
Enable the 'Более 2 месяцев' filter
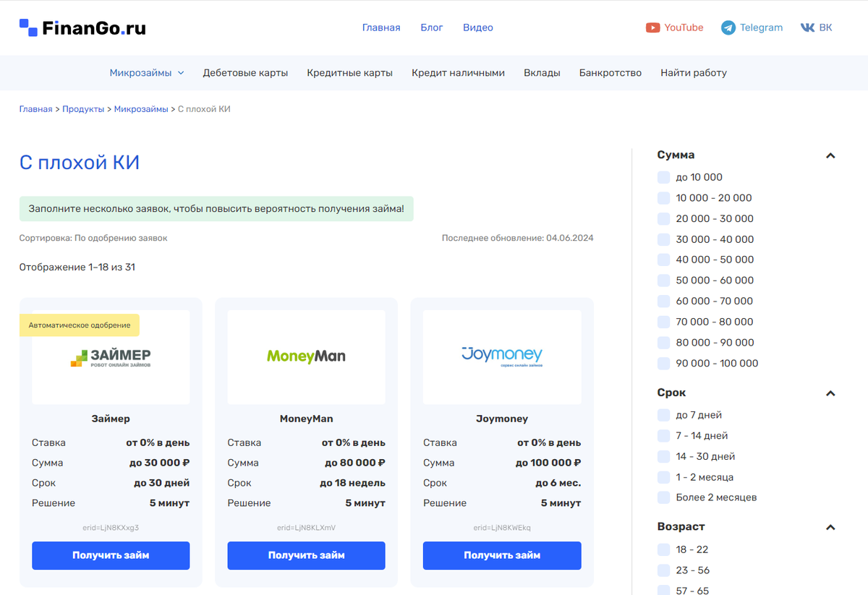tap(663, 497)
